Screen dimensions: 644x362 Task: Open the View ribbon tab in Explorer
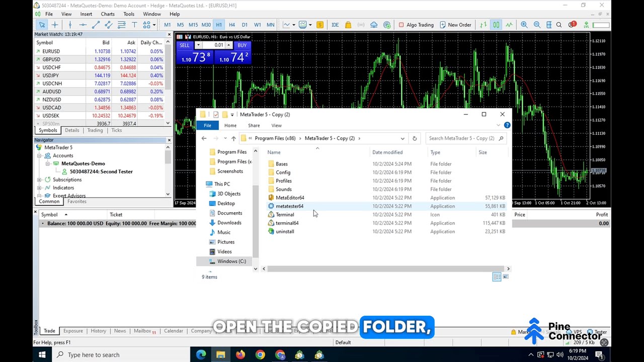pyautogui.click(x=276, y=125)
